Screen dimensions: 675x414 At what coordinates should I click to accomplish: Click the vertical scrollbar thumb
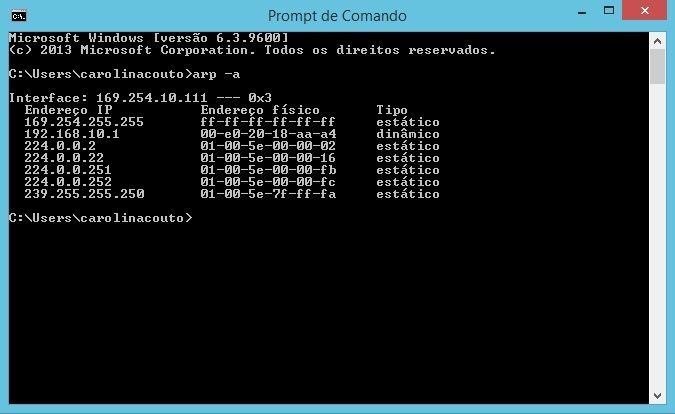[x=657, y=67]
